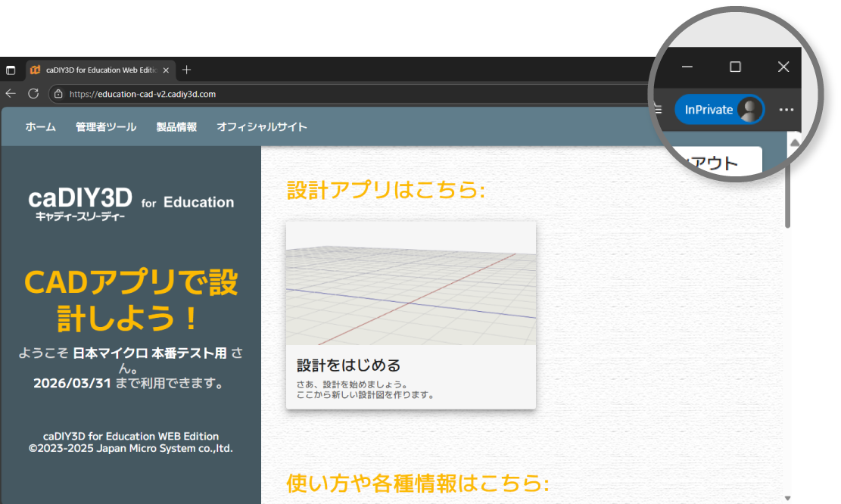This screenshot has width=841, height=504.
Task: Click the ここから新しい設計図を作ります description
Action: pos(366,394)
